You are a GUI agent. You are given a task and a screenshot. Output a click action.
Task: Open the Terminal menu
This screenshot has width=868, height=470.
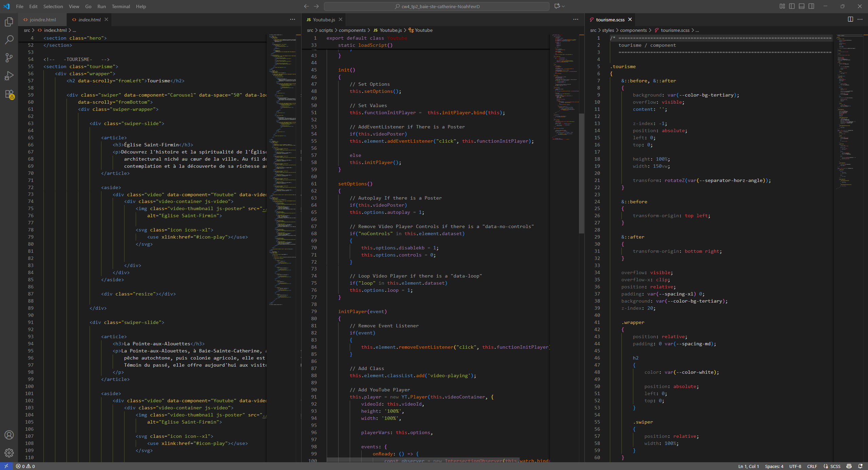[121, 6]
